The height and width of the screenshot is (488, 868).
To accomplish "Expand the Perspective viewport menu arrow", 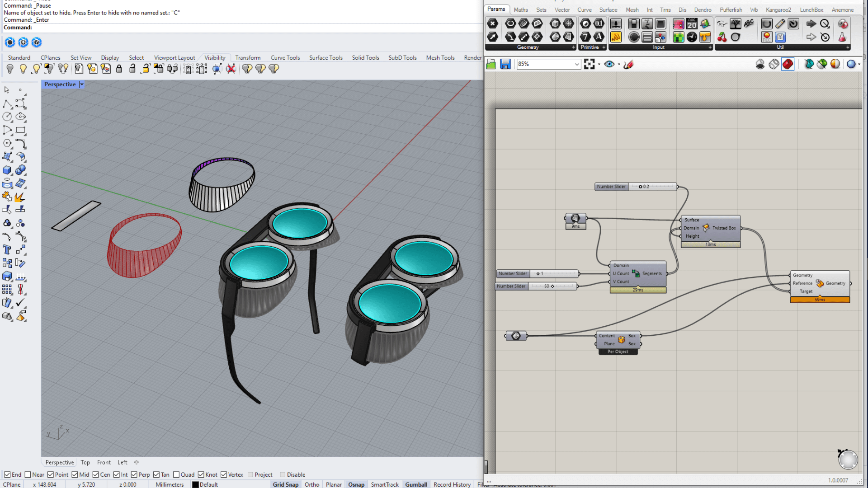I will click(82, 84).
